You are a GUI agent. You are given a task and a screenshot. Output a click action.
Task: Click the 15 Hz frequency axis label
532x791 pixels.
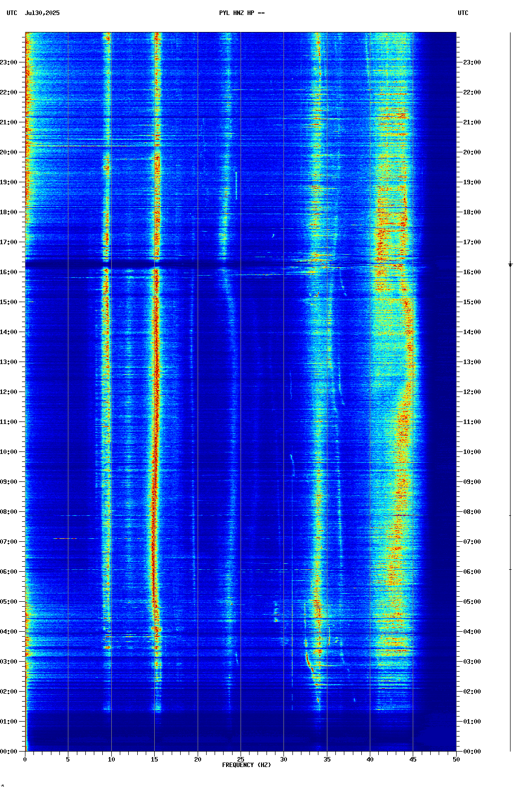154,760
